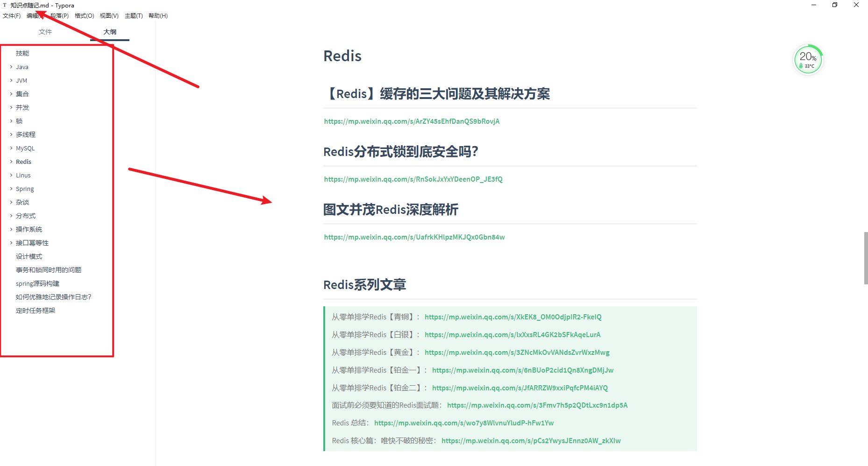Go to 事务和锁同时用的问题 in outline

[49, 270]
